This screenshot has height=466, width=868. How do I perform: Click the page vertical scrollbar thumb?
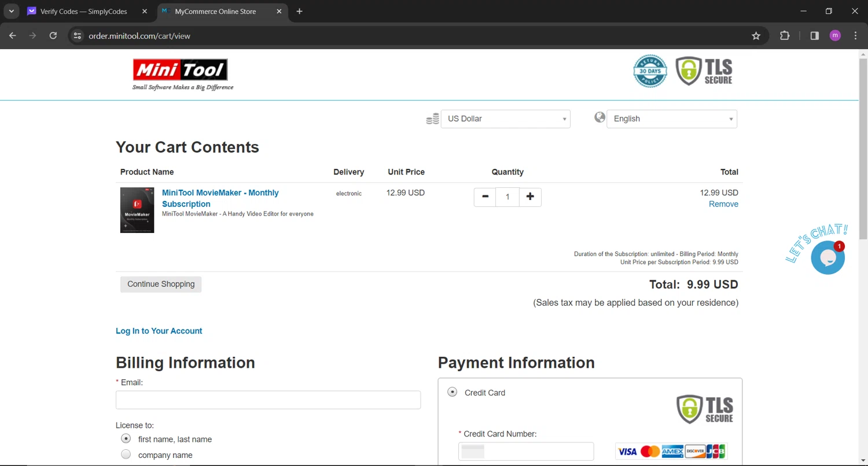click(x=863, y=149)
